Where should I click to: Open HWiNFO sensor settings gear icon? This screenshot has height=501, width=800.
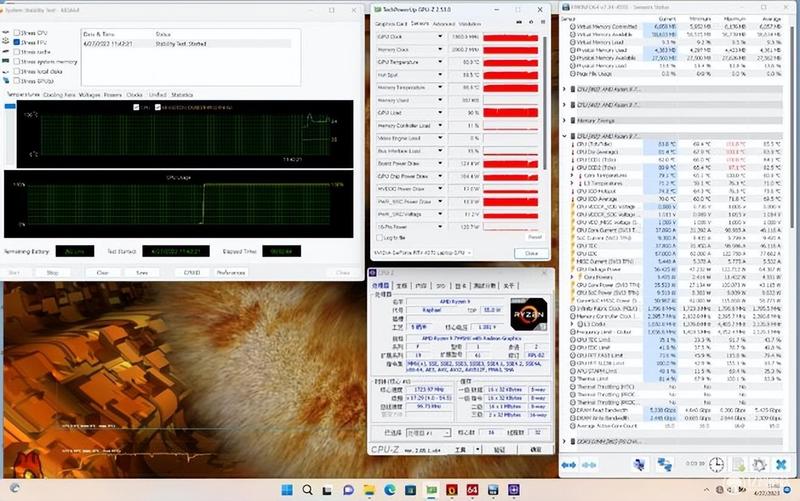[759, 465]
